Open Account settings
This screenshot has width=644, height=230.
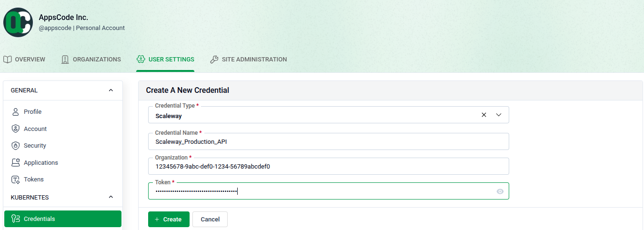[63, 129]
